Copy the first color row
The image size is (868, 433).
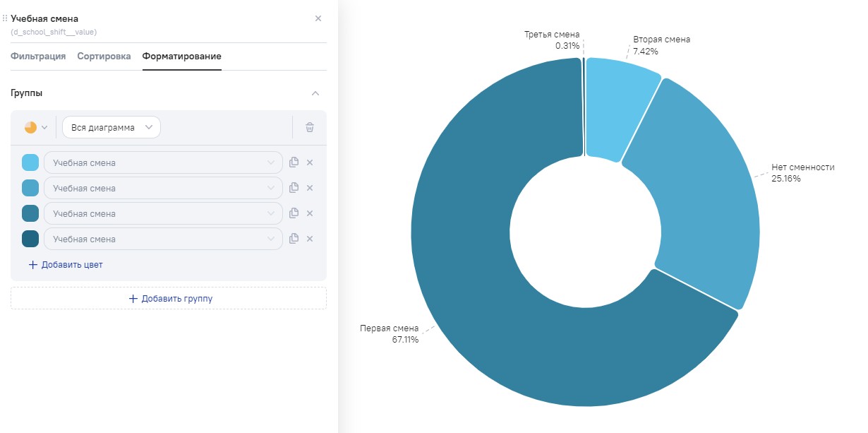[294, 162]
